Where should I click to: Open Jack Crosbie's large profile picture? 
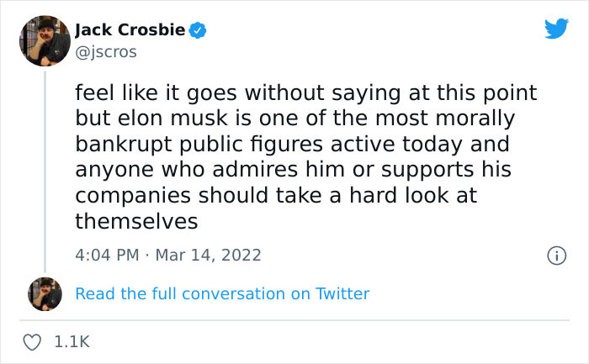[x=44, y=40]
